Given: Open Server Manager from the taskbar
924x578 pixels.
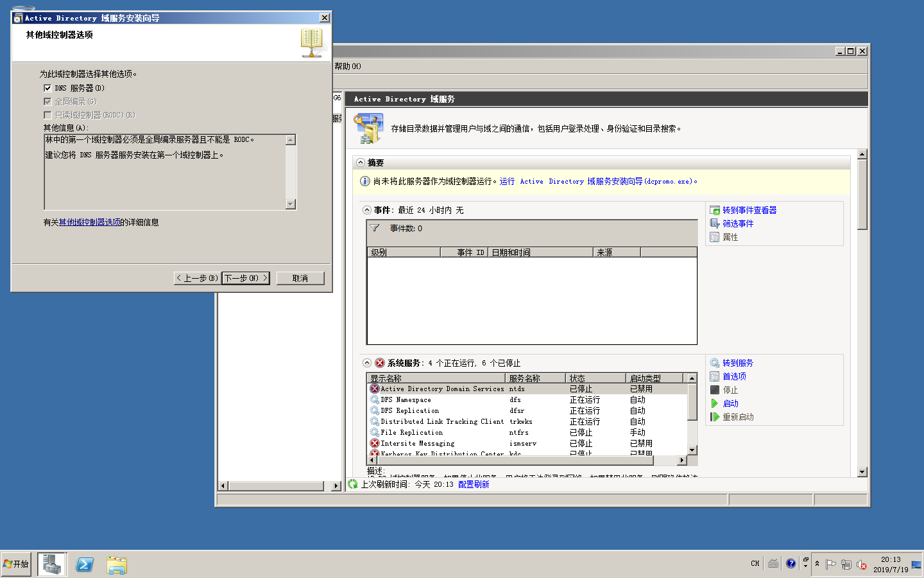Looking at the screenshot, I should [51, 565].
